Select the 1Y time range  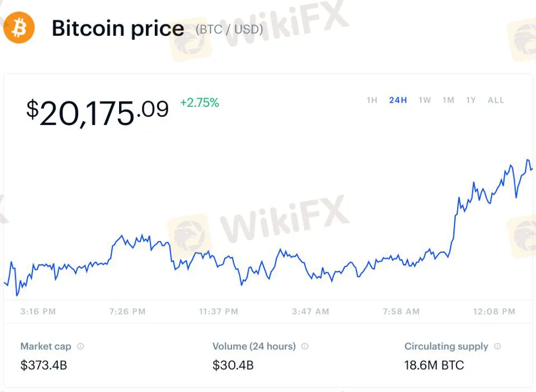[x=471, y=101]
